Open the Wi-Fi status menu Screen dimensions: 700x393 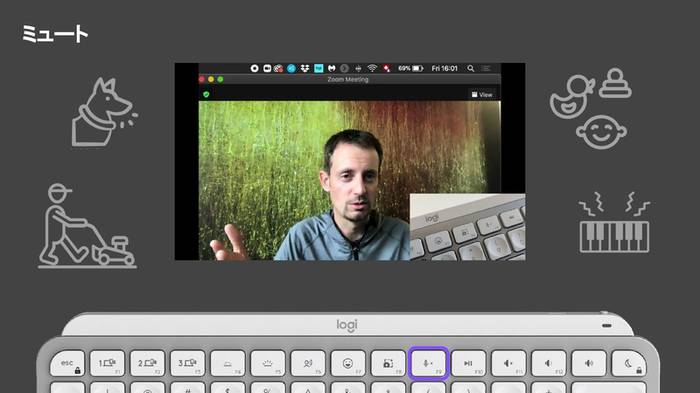tap(372, 68)
